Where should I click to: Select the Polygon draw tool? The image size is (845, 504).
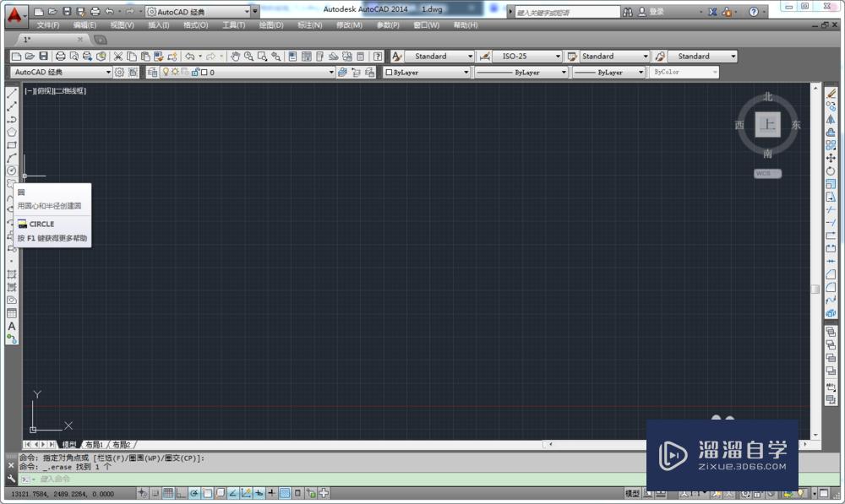tap(11, 133)
